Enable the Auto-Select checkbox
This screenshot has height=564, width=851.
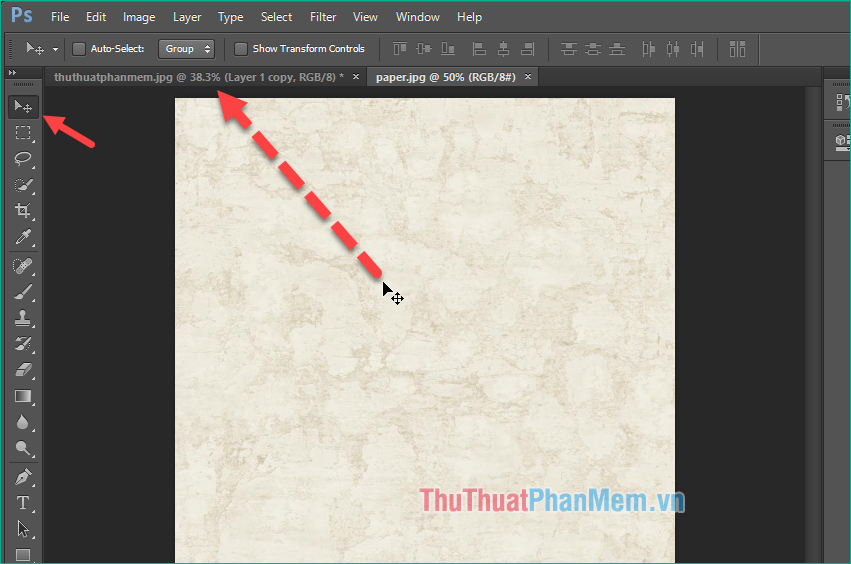(x=79, y=49)
